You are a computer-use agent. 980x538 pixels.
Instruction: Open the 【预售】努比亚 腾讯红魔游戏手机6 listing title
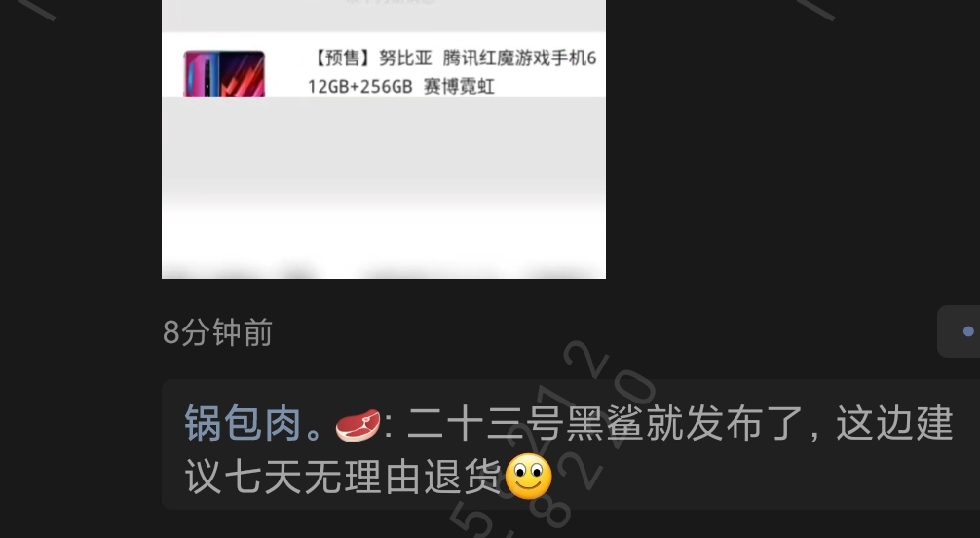coord(453,58)
